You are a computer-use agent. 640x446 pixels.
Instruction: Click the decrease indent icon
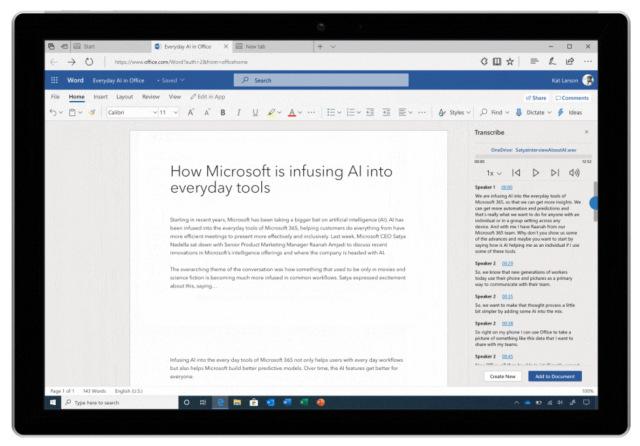point(370,112)
